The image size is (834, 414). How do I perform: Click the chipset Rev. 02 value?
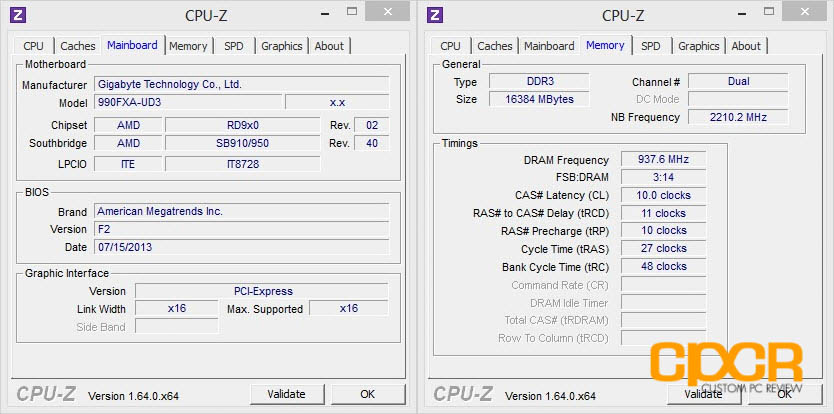click(x=372, y=126)
